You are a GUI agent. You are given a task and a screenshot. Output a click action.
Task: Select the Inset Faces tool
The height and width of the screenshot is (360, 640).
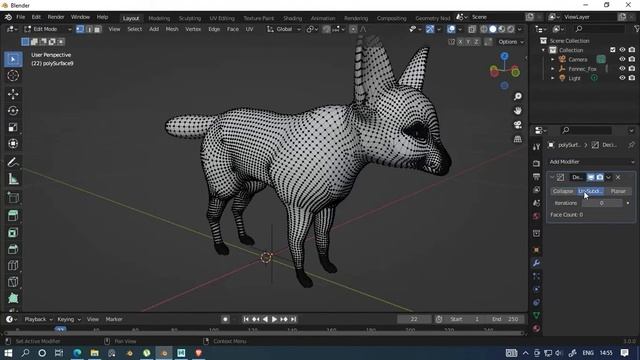13,233
